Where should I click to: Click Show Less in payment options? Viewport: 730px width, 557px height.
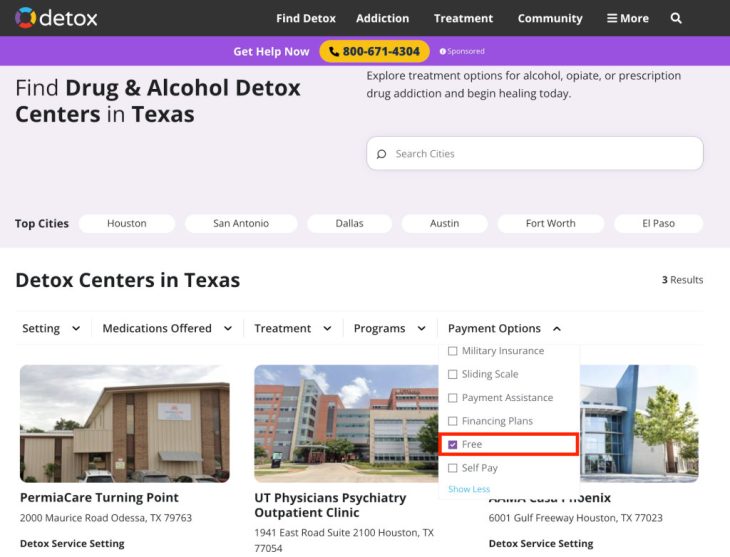(469, 489)
